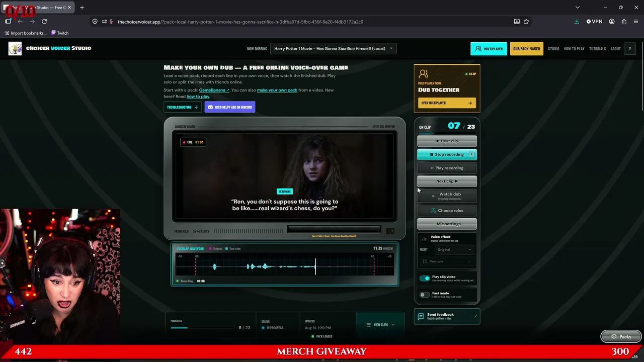Open the how to play text link
Screen dimensions: 644x362
tap(198, 97)
